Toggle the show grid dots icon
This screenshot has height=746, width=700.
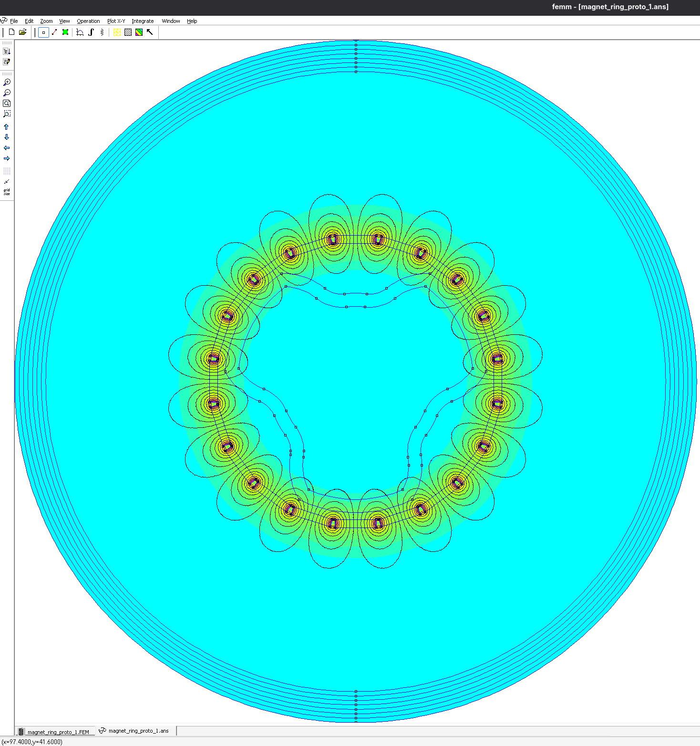[x=7, y=171]
